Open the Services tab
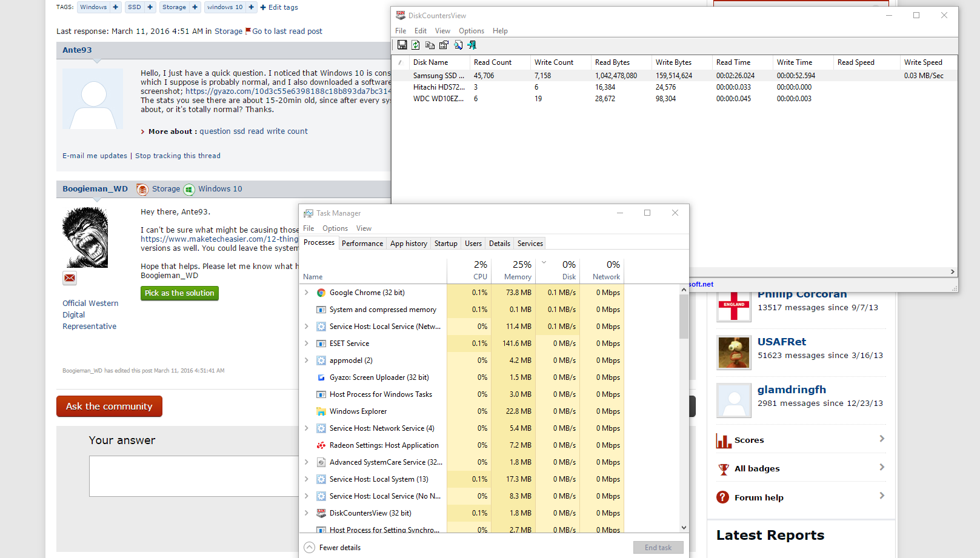Image resolution: width=980 pixels, height=558 pixels. click(x=530, y=244)
